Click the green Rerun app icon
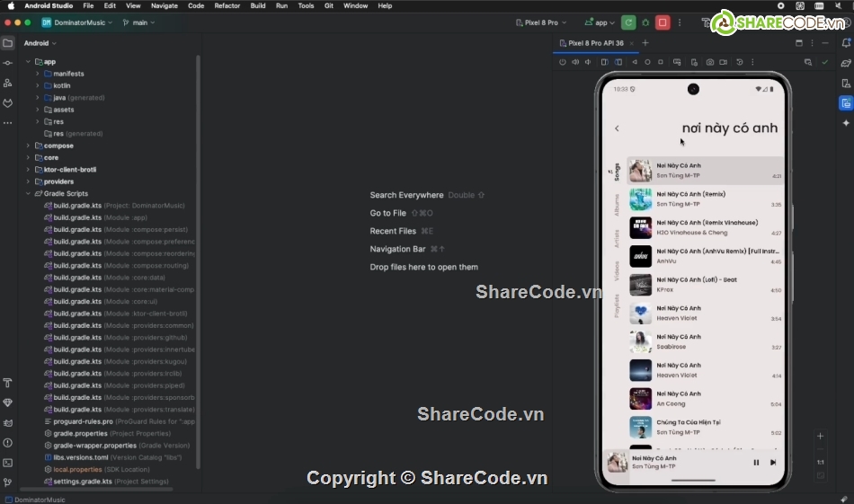854x504 pixels. [628, 22]
